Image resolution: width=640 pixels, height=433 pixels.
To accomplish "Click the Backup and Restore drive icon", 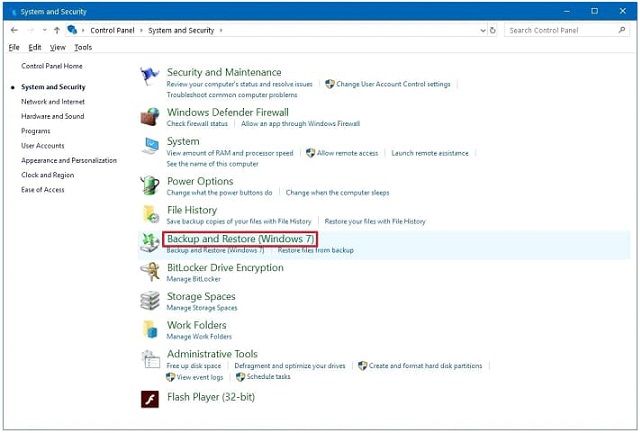I will (x=150, y=242).
